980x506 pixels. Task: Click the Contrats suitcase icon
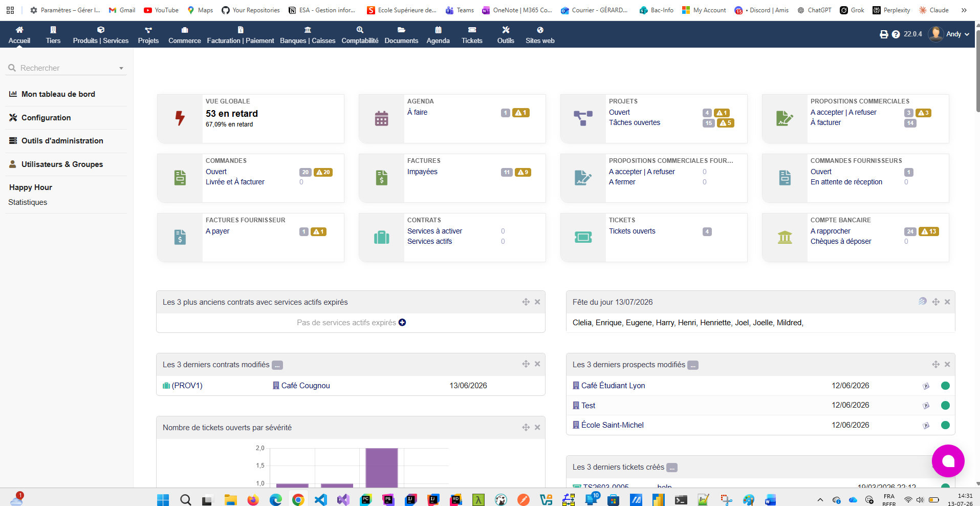click(x=381, y=237)
